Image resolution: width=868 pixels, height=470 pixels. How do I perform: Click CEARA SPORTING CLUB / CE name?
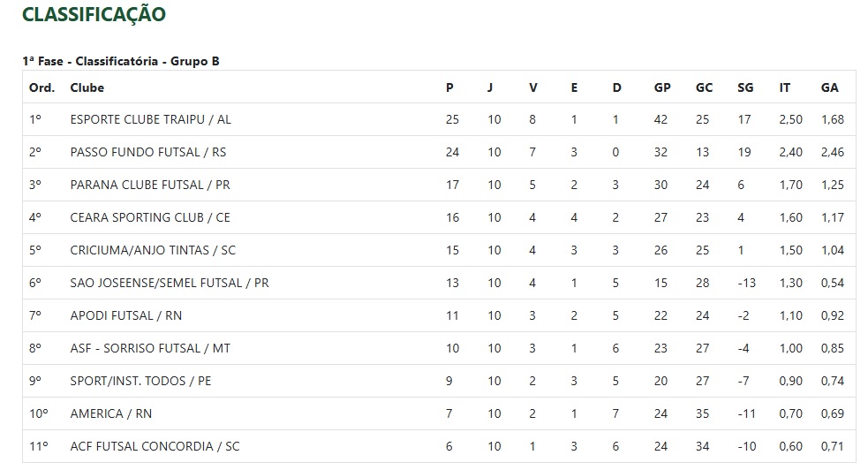pos(150,217)
